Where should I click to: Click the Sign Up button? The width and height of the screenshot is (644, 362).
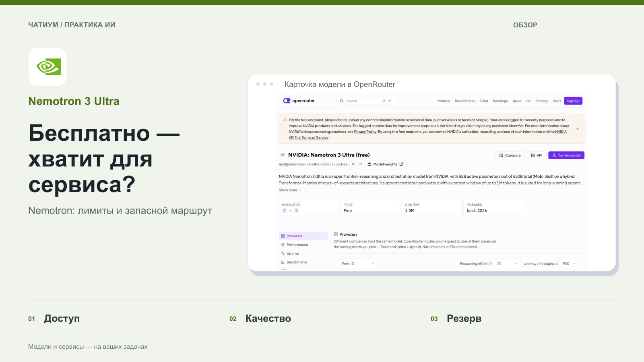[x=573, y=101]
